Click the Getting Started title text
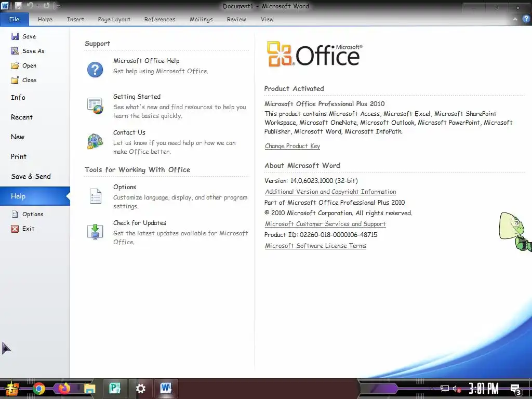 (x=137, y=97)
